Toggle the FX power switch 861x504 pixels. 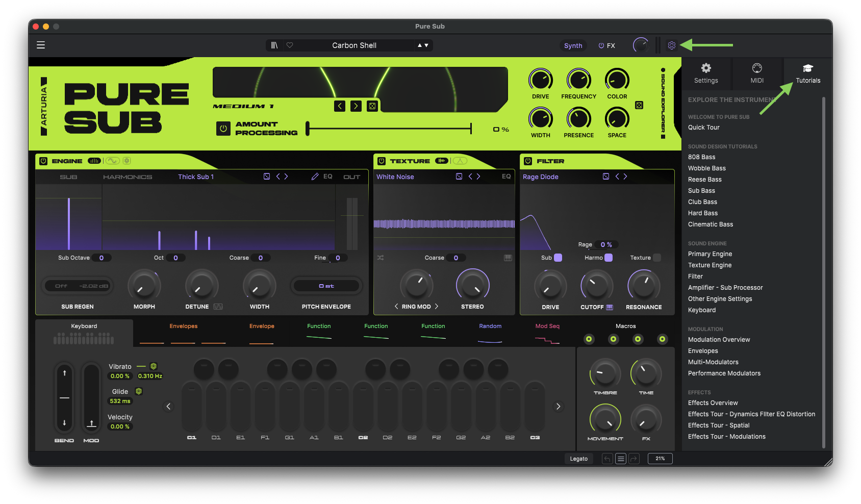coord(601,45)
